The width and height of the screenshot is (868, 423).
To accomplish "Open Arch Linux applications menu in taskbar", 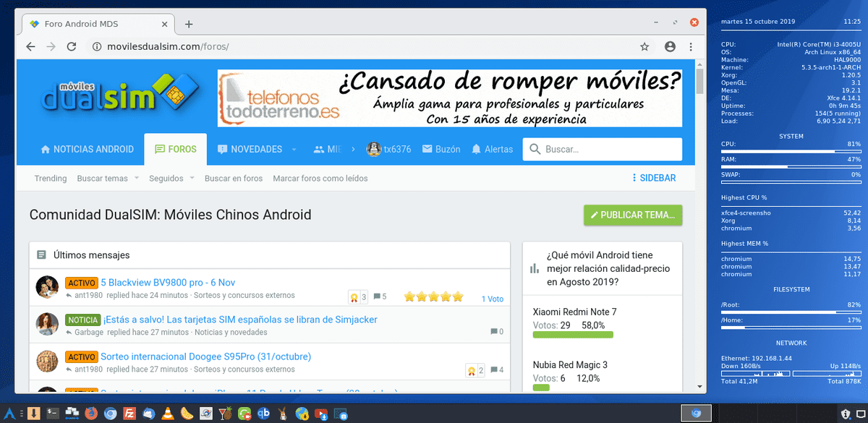I will pyautogui.click(x=9, y=414).
